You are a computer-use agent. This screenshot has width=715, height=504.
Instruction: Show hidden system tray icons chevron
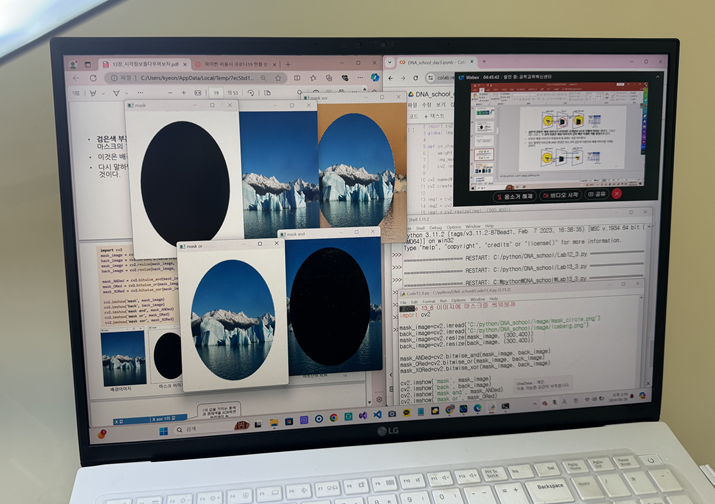point(534,404)
